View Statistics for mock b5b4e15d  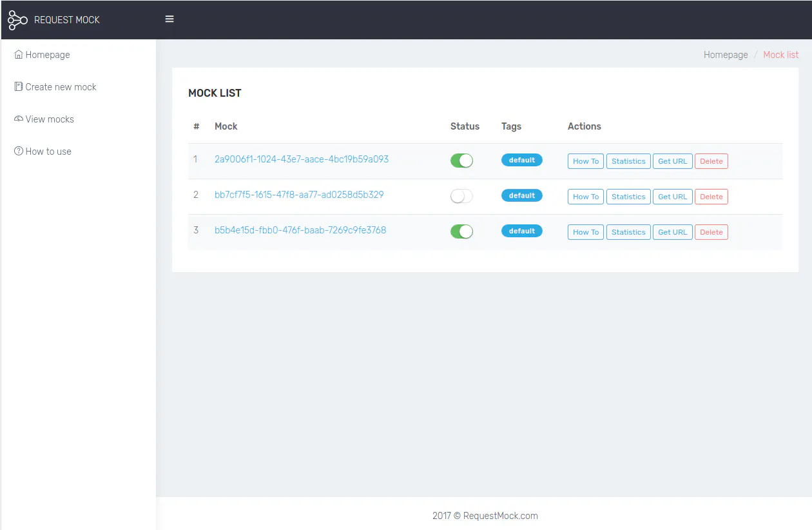[x=628, y=232]
